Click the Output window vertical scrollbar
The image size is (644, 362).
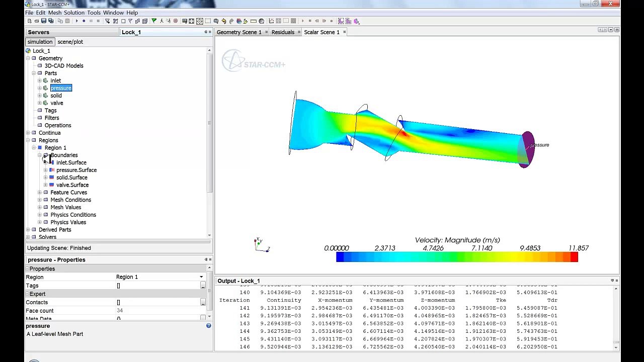pos(616,318)
